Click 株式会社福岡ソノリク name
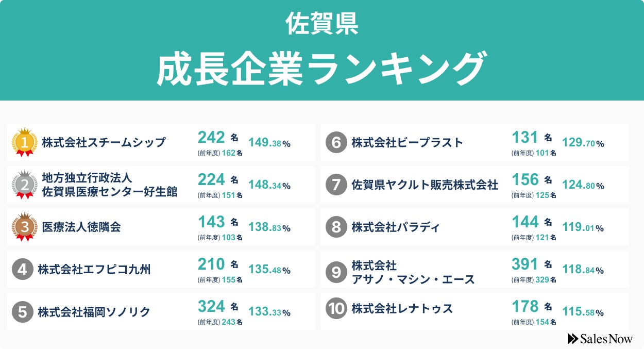Viewport: 644px width, 349px height. 94,311
